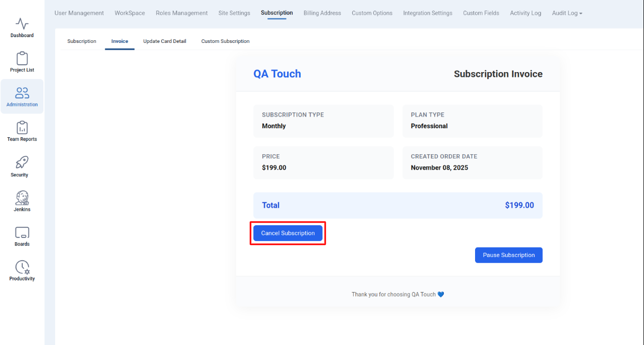Select the Administration users icon
Image resolution: width=644 pixels, height=345 pixels.
pyautogui.click(x=22, y=93)
